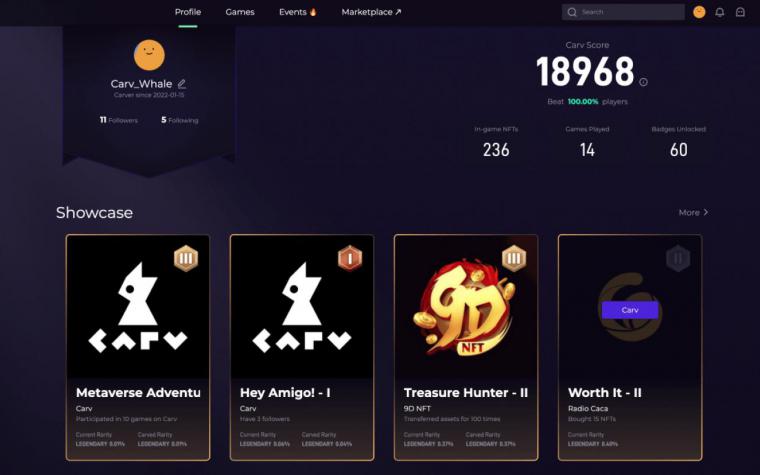Open the Treasure Hunter - II 9D NFT card

coord(466,347)
